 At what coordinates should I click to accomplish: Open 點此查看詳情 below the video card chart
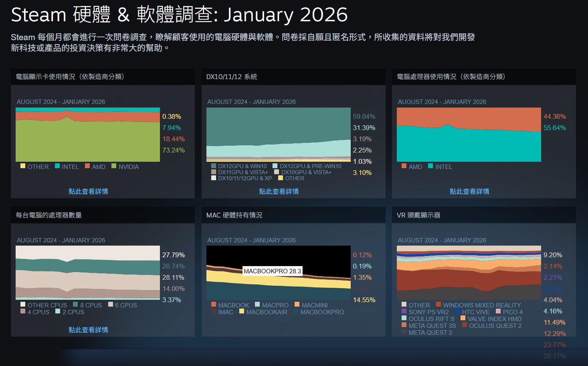[x=88, y=192]
